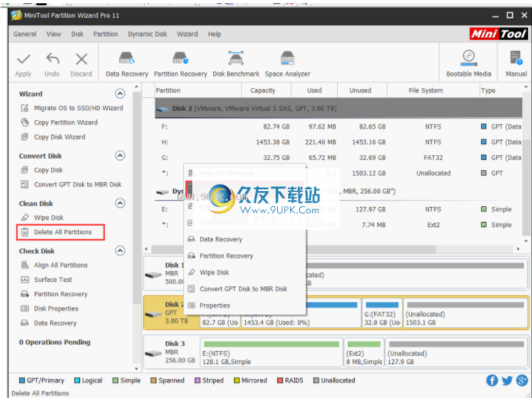Select the E:(NTFS) block in Disk 3 map
Image resolution: width=532 pixels, height=398 pixels.
pyautogui.click(x=271, y=352)
